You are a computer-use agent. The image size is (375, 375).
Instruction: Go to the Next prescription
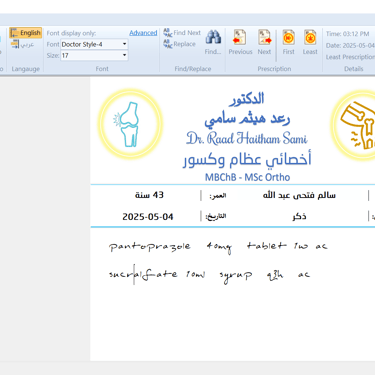[264, 42]
